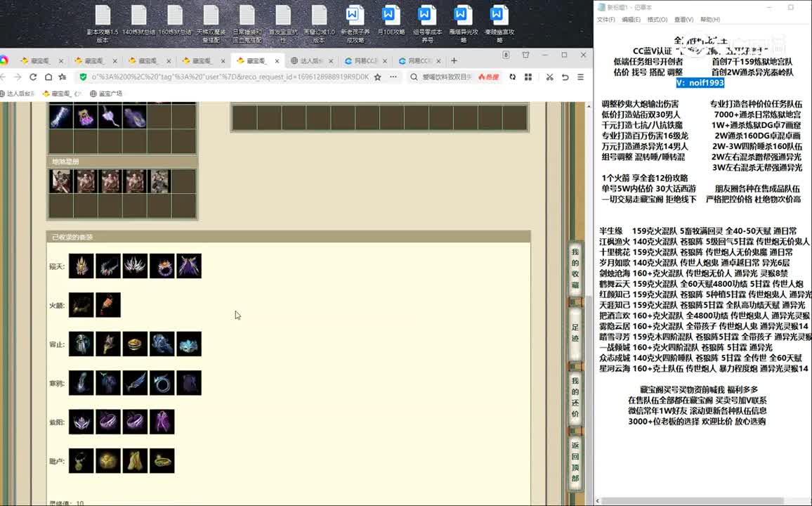Click the first portrait under 地煞星册
This screenshot has height=506, width=812.
pyautogui.click(x=60, y=182)
